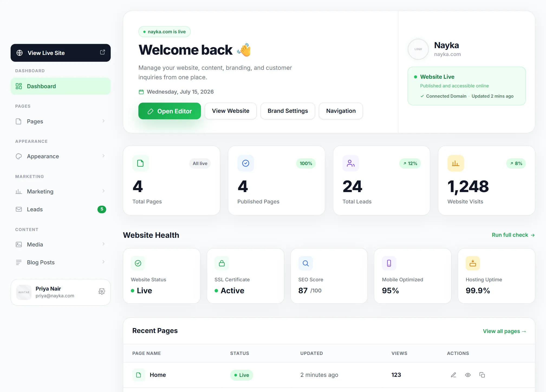Click the Connected Domain status text
This screenshot has width=546, height=392.
[x=446, y=96]
